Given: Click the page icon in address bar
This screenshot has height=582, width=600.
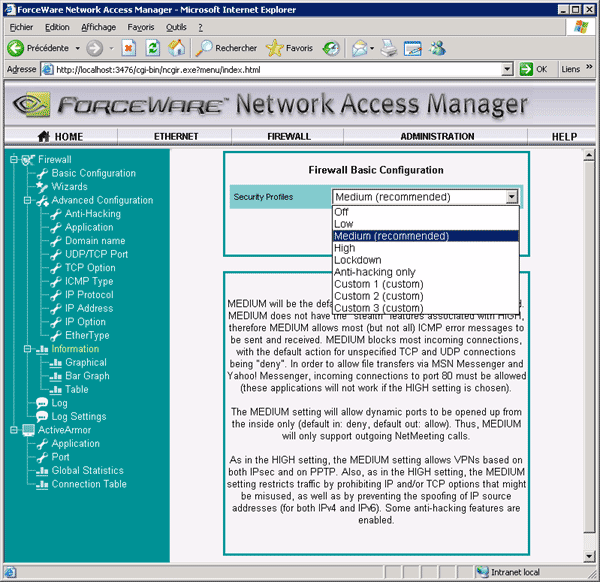Looking at the screenshot, I should tap(47, 70).
